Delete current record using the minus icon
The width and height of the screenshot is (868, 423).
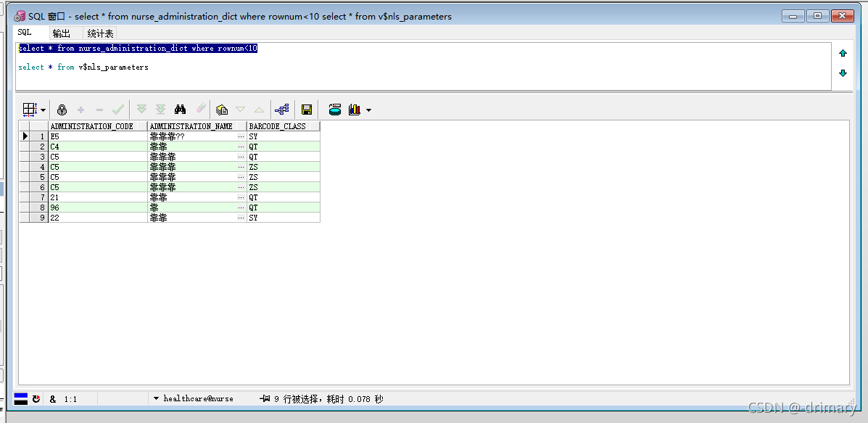click(99, 109)
